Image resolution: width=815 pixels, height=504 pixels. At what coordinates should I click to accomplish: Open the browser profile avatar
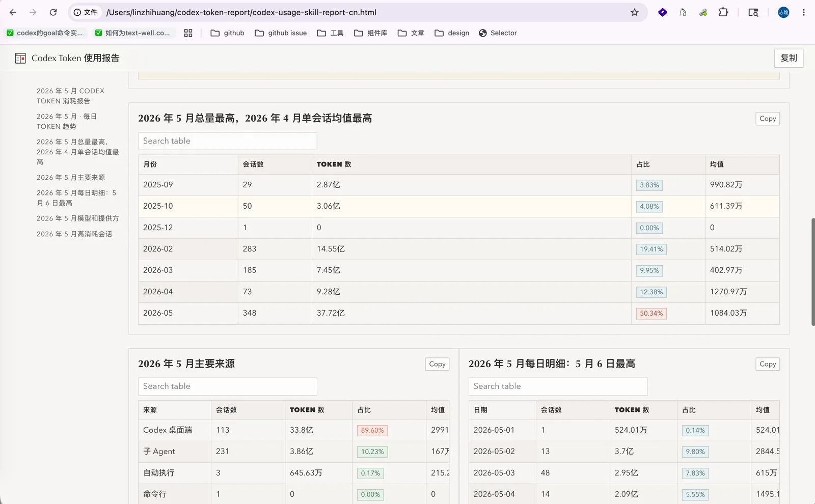[783, 12]
